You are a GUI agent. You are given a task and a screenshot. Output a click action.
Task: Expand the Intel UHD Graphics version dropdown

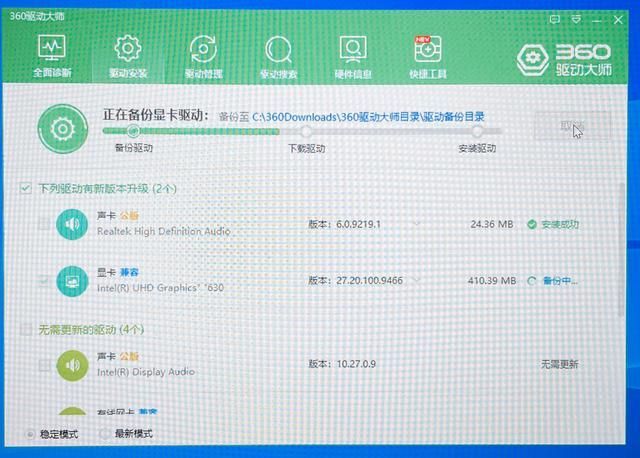(416, 281)
